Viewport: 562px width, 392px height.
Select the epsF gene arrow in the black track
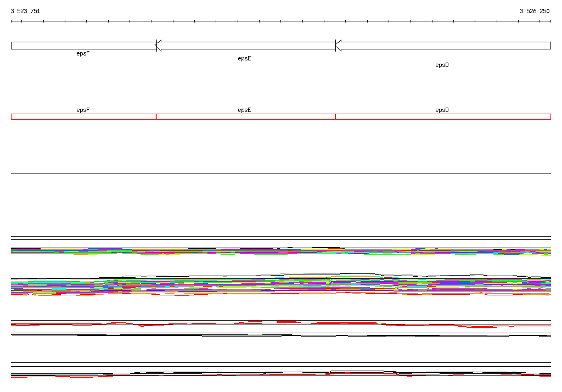(x=83, y=46)
